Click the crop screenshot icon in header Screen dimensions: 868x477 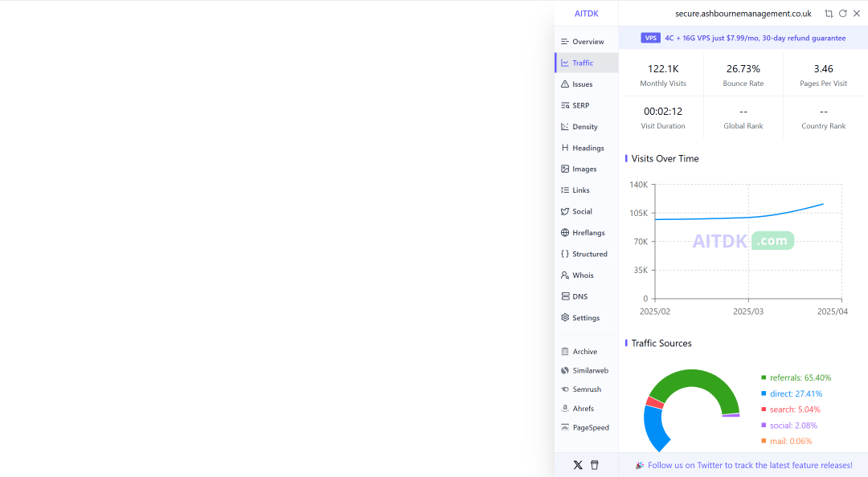829,14
